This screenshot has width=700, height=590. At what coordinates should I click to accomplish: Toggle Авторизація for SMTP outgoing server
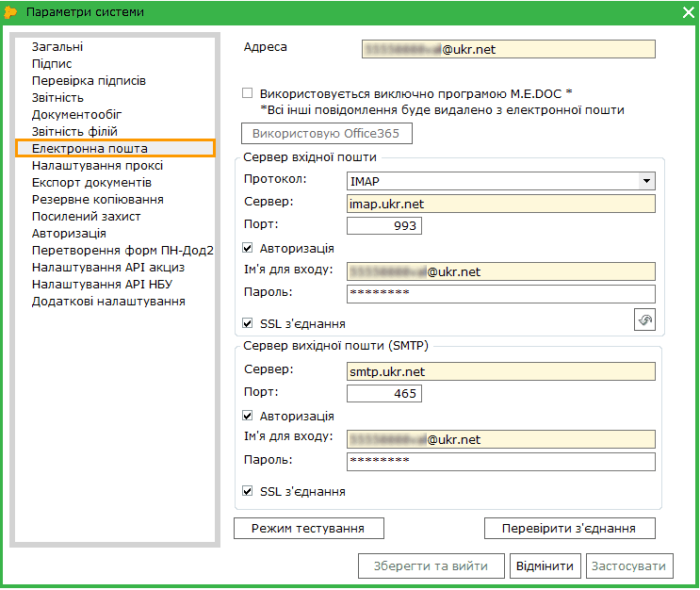coord(248,417)
